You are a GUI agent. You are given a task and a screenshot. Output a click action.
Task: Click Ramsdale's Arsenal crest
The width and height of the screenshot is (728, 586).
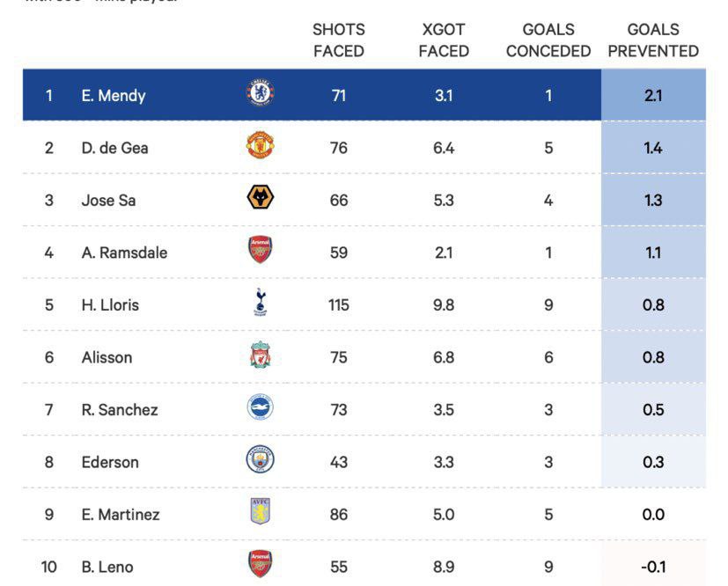pos(260,250)
